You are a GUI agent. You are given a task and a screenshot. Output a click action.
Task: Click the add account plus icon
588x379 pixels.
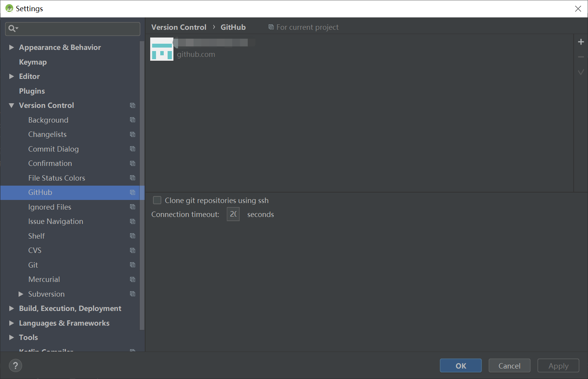click(x=581, y=42)
